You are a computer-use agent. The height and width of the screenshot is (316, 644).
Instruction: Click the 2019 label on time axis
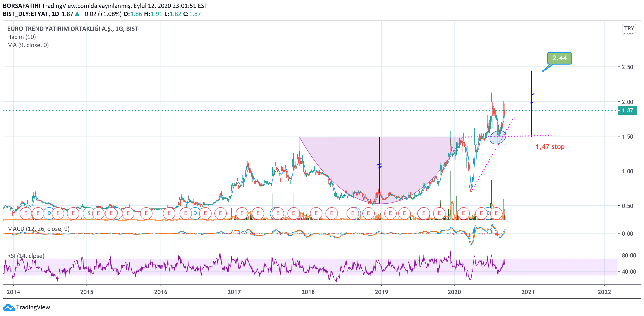[x=381, y=292]
